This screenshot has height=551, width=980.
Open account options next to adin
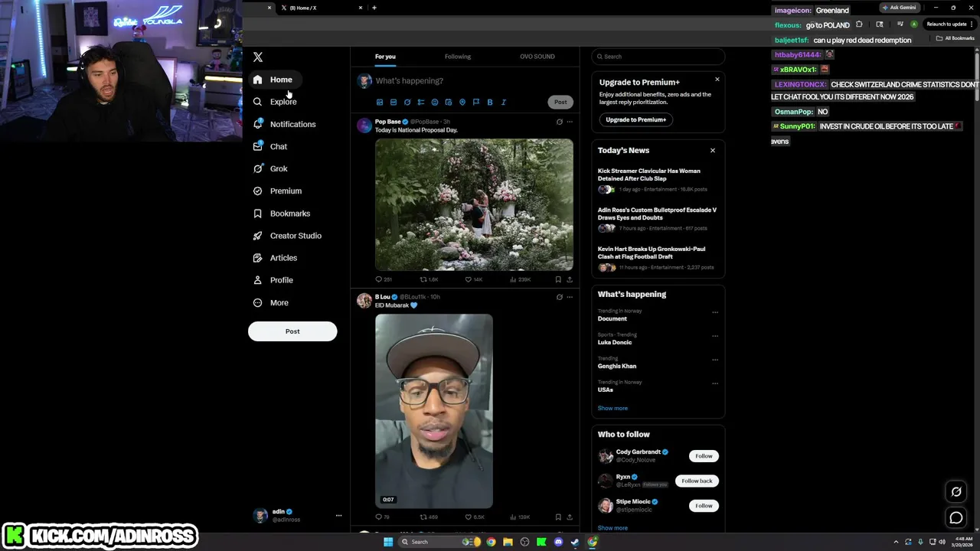coord(338,516)
